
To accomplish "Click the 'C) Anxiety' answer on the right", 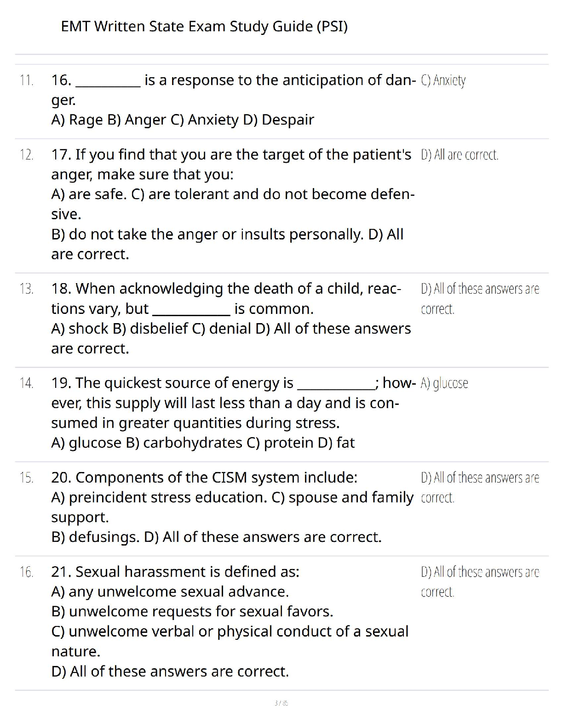I will (443, 81).
